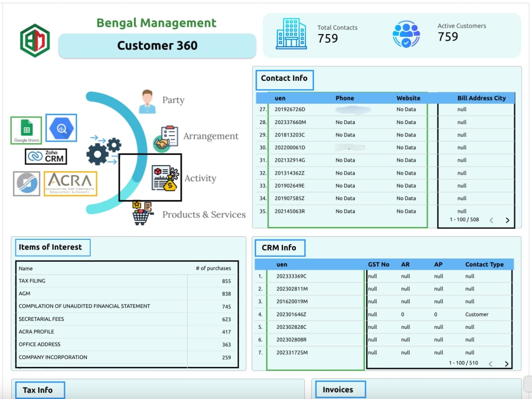
Task: Sort CRM Info by uen header
Action: [x=281, y=264]
